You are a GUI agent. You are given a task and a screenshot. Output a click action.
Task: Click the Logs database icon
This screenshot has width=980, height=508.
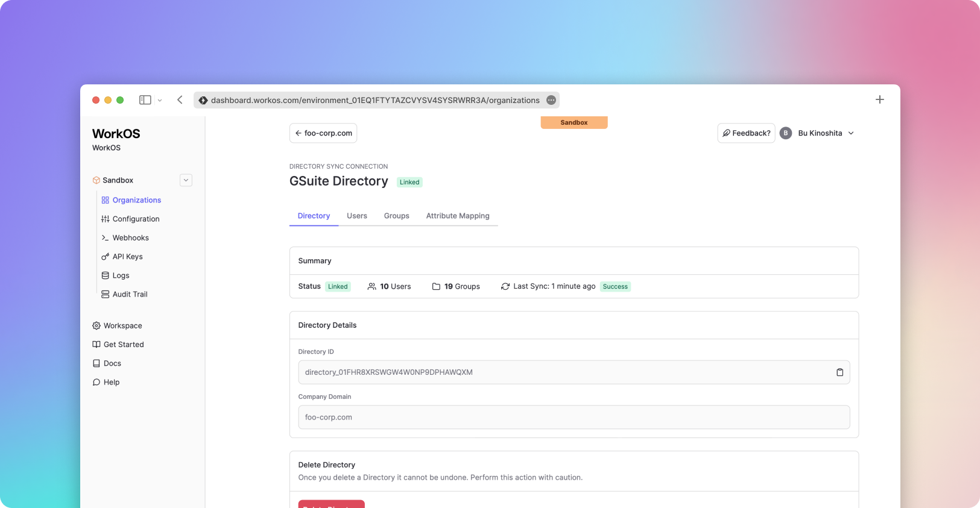(105, 275)
